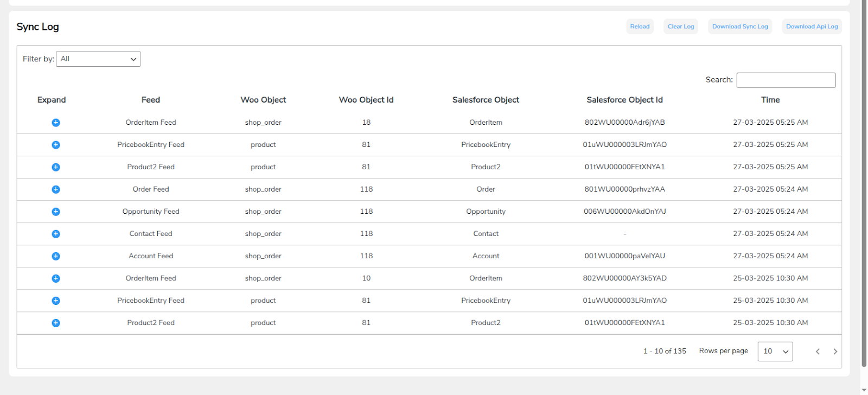Expand the Contact Feed log row
Image resolution: width=868 pixels, height=395 pixels.
tap(56, 234)
